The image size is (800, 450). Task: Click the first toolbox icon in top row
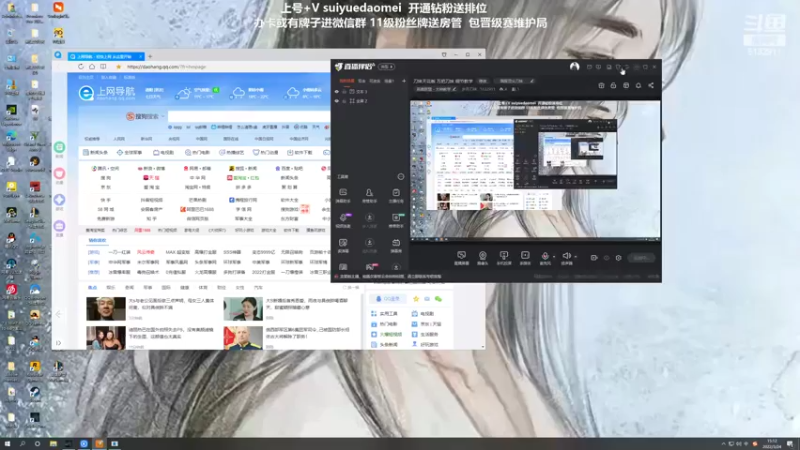tap(343, 192)
